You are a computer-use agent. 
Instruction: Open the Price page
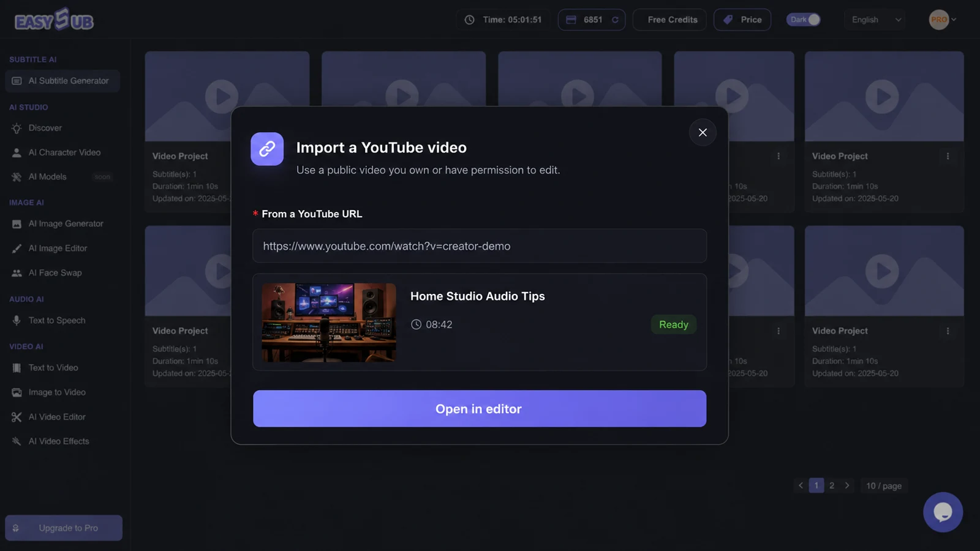tap(742, 20)
